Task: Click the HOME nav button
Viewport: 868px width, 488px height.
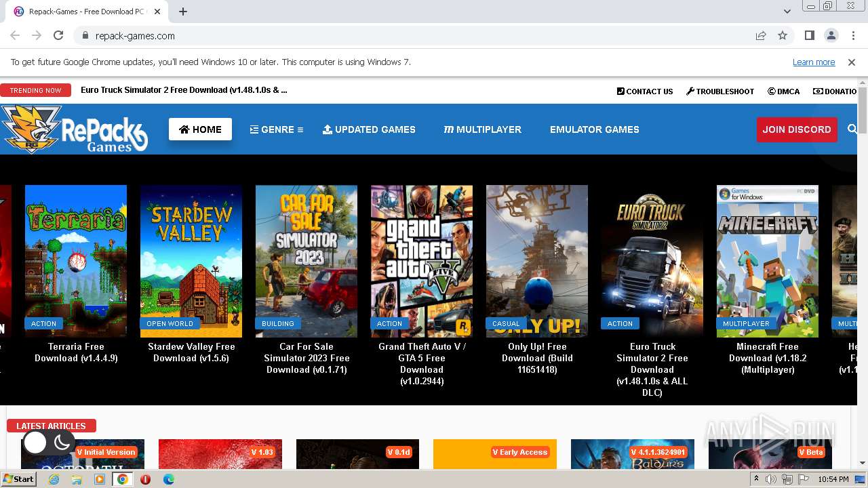Action: (x=200, y=129)
